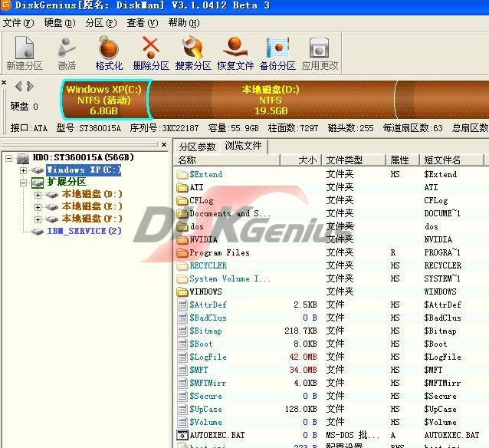Select the System Volume I... folder icon
Image resolution: width=489 pixels, height=448 pixels.
point(182,278)
